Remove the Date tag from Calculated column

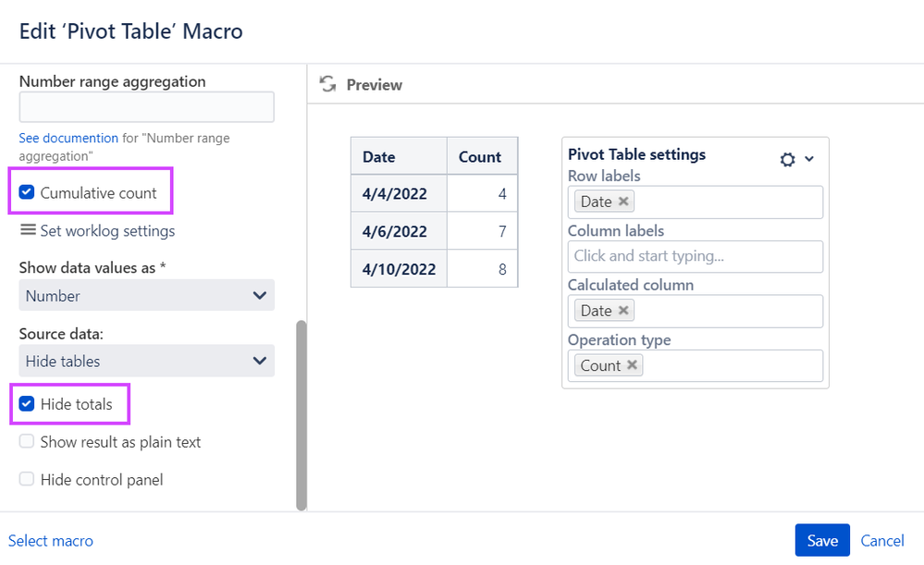click(x=623, y=311)
